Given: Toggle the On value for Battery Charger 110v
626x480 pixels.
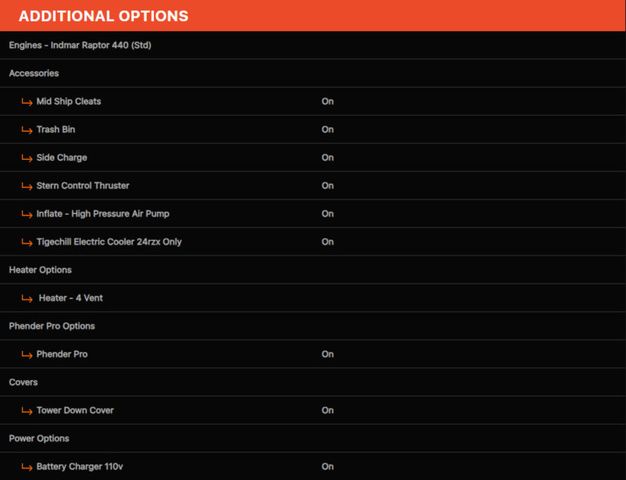Looking at the screenshot, I should (327, 466).
